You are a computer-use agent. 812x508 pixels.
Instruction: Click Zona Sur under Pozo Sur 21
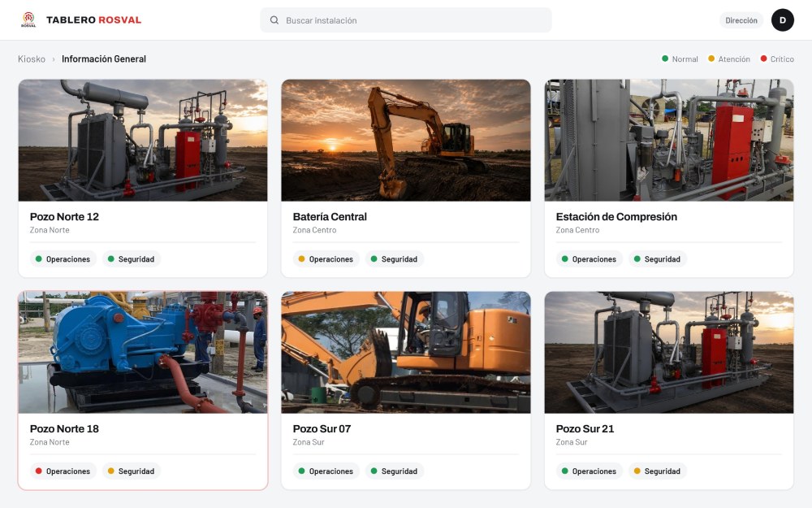point(571,442)
